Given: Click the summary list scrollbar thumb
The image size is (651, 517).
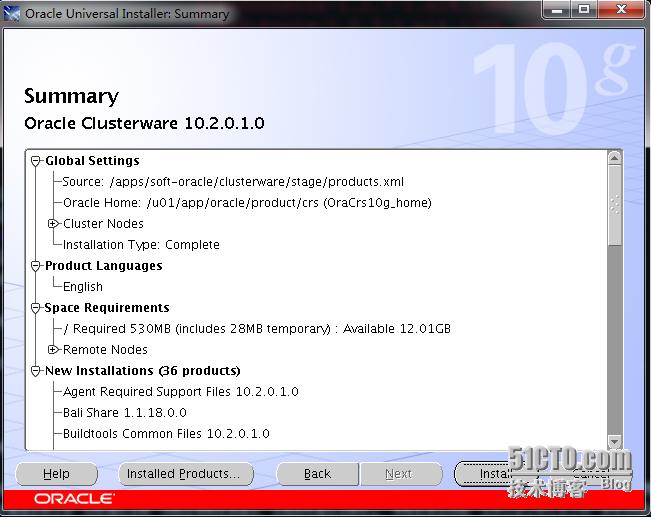Looking at the screenshot, I should 614,206.
